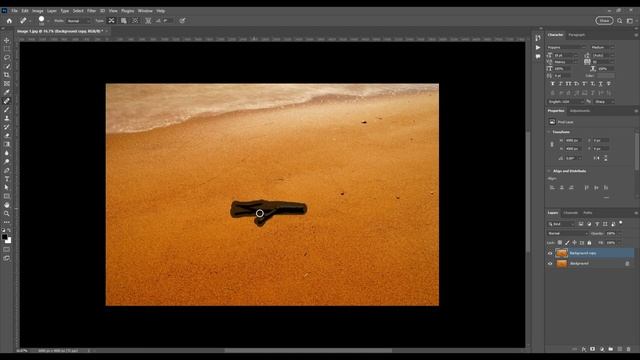Open the font style Medium dropdown
Viewport: 640px width, 360px height.
click(602, 47)
